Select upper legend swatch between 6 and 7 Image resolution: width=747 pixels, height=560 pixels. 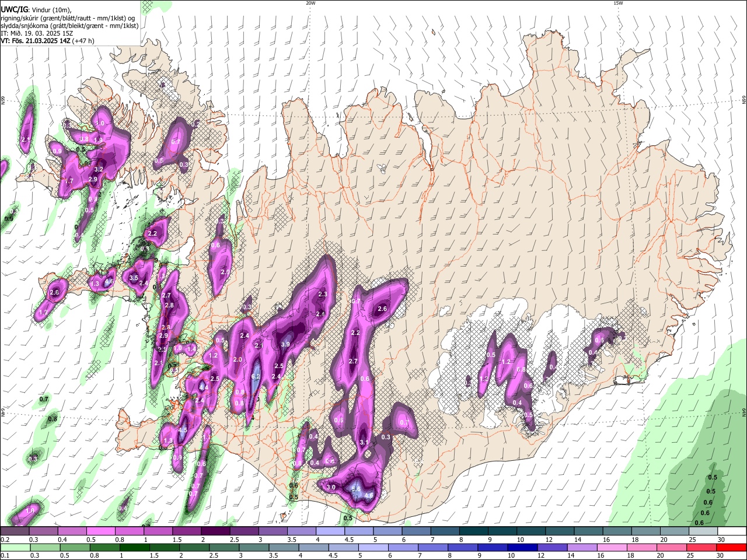point(416,531)
